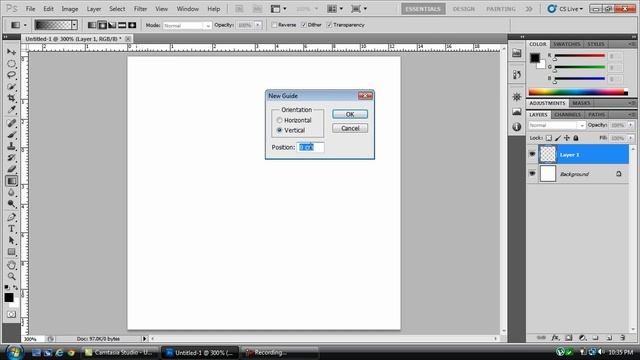This screenshot has height=360, width=640.
Task: Toggle Quick Mask mode icon
Action: 11,314
